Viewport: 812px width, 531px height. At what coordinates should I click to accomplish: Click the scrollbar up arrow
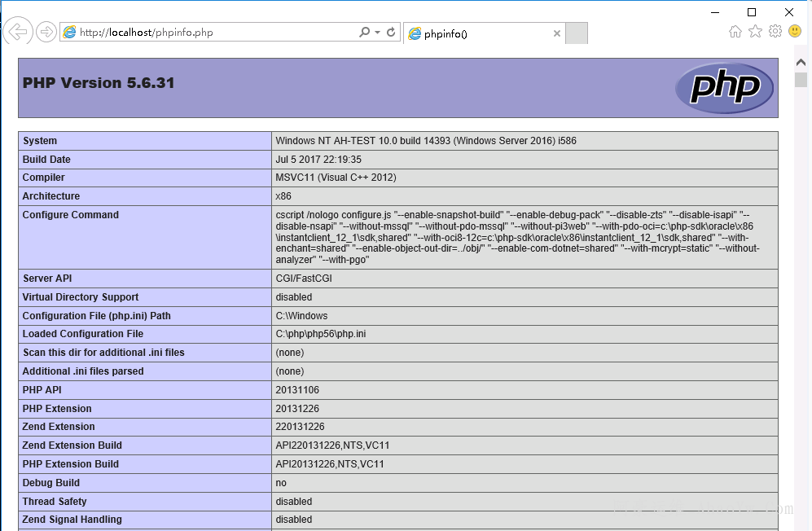tap(801, 62)
